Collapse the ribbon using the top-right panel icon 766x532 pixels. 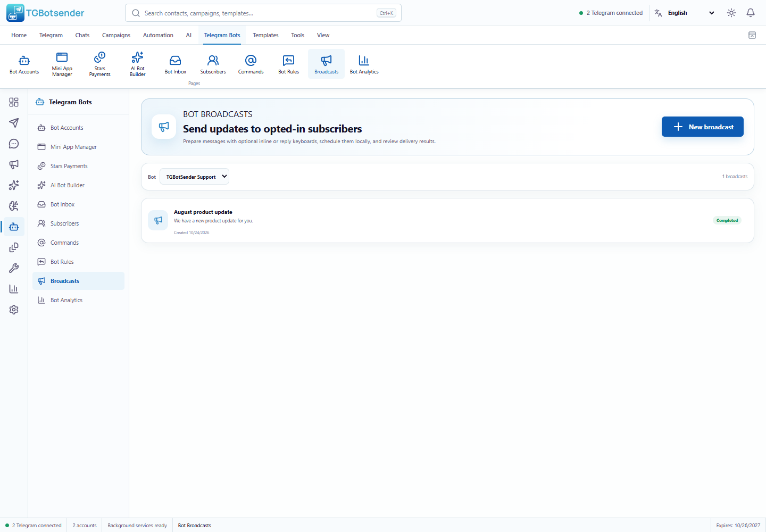pyautogui.click(x=752, y=35)
